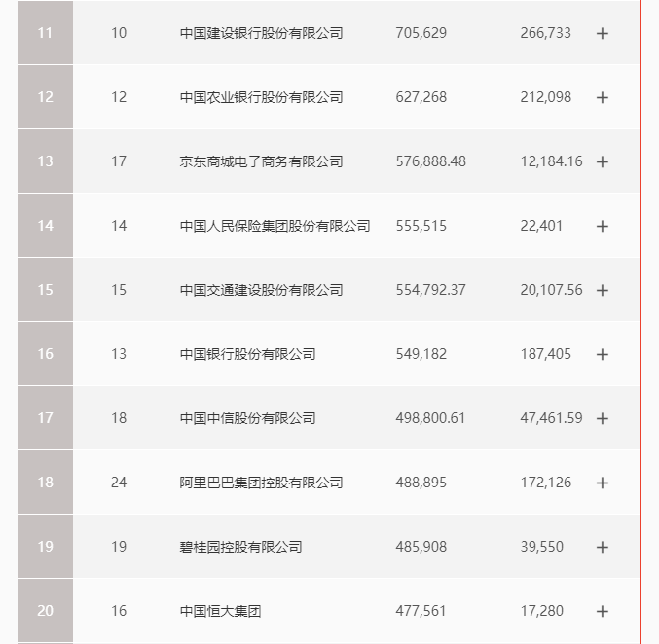Image resolution: width=659 pixels, height=644 pixels.
Task: Expand the 中国银行股份有限公司 row
Action: [x=602, y=354]
